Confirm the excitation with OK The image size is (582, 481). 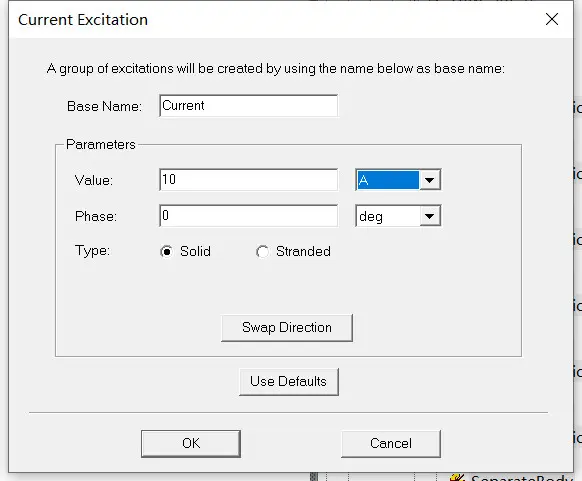(x=191, y=444)
